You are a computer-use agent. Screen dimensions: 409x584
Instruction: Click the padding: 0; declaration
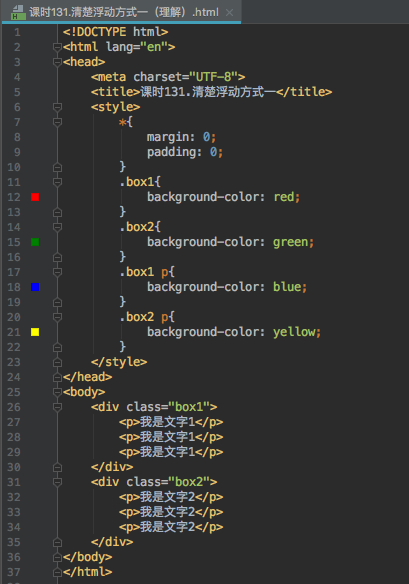(x=185, y=152)
